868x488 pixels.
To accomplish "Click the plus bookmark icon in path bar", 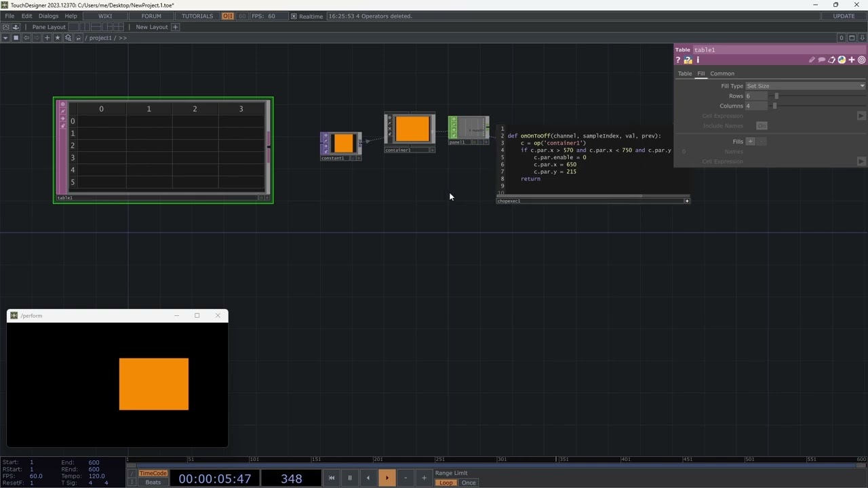I will pyautogui.click(x=47, y=38).
